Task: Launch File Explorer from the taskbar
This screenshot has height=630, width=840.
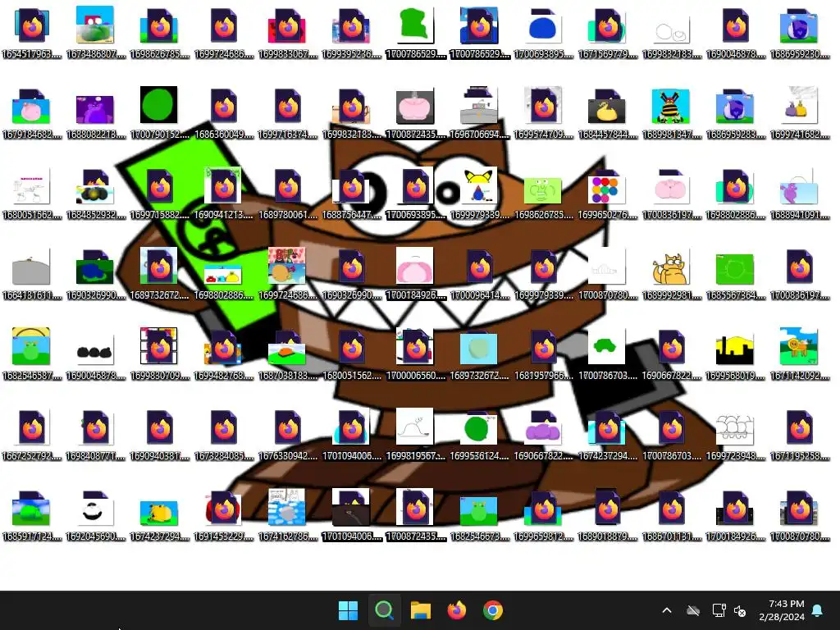Action: pos(421,610)
